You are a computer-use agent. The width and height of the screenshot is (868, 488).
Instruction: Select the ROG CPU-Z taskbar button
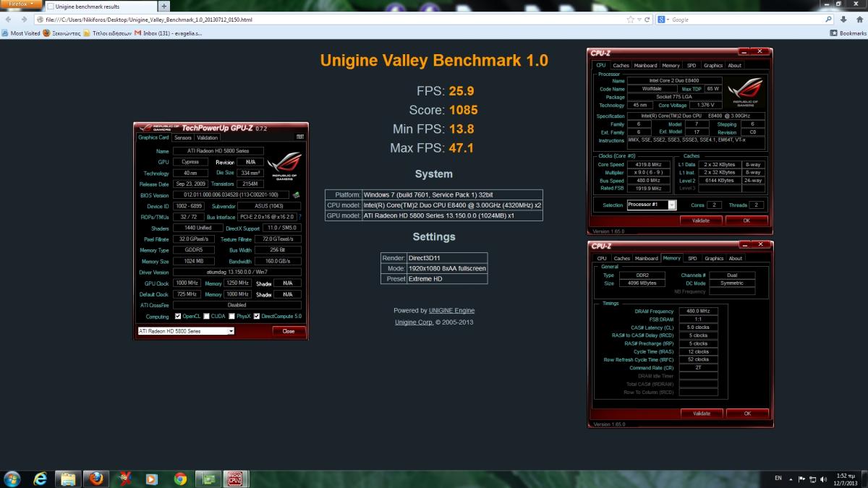click(235, 479)
